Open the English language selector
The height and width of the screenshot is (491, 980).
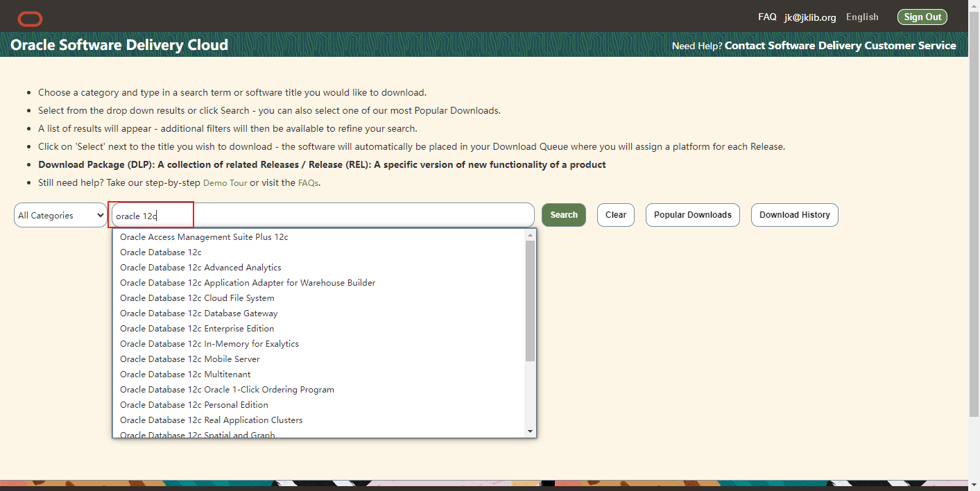tap(862, 17)
